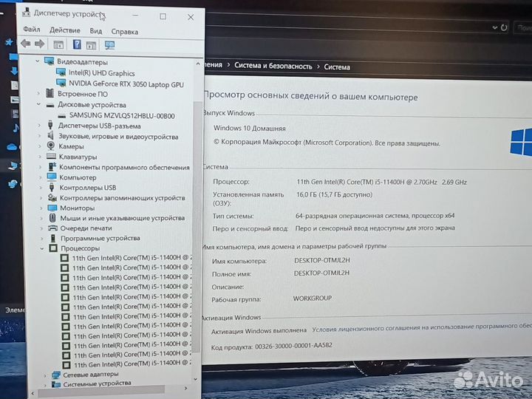Click the address bar refresh icon

click(505, 27)
